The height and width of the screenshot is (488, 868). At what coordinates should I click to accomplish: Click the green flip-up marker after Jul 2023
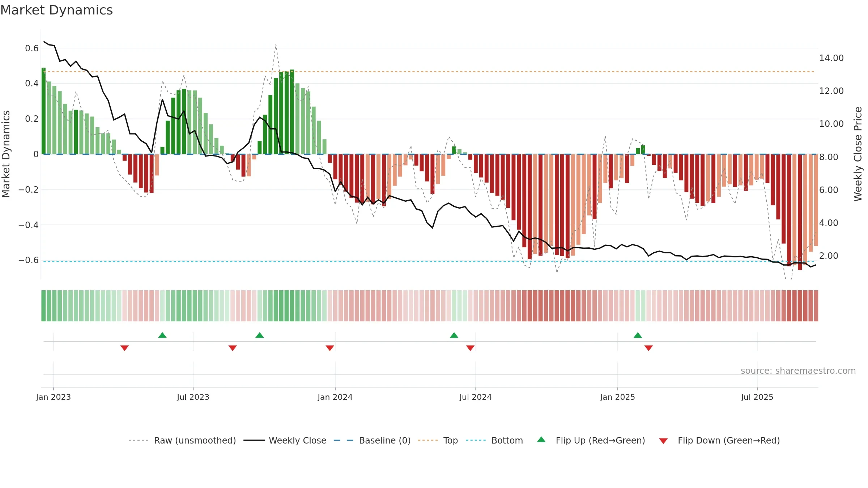coord(260,335)
